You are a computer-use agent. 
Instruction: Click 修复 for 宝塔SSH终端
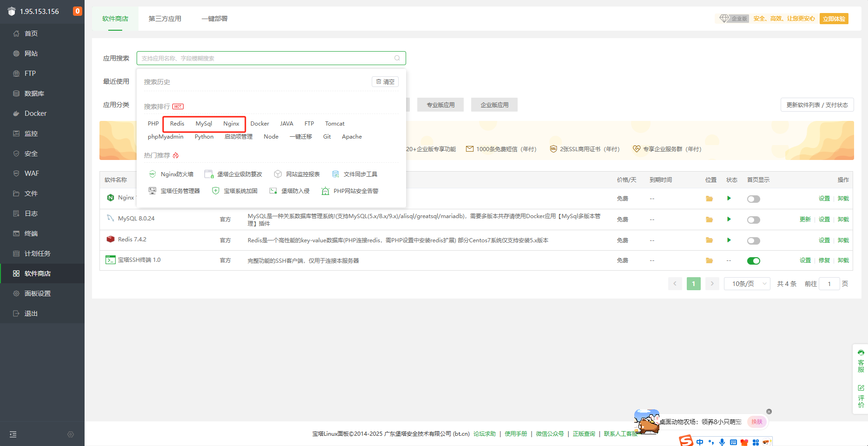pos(824,260)
